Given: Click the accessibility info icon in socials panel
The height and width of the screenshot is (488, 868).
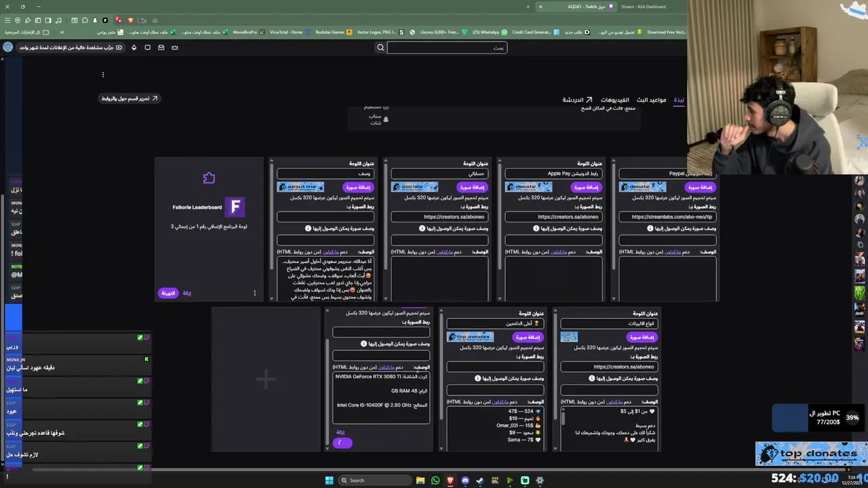Looking at the screenshot, I should click(422, 228).
